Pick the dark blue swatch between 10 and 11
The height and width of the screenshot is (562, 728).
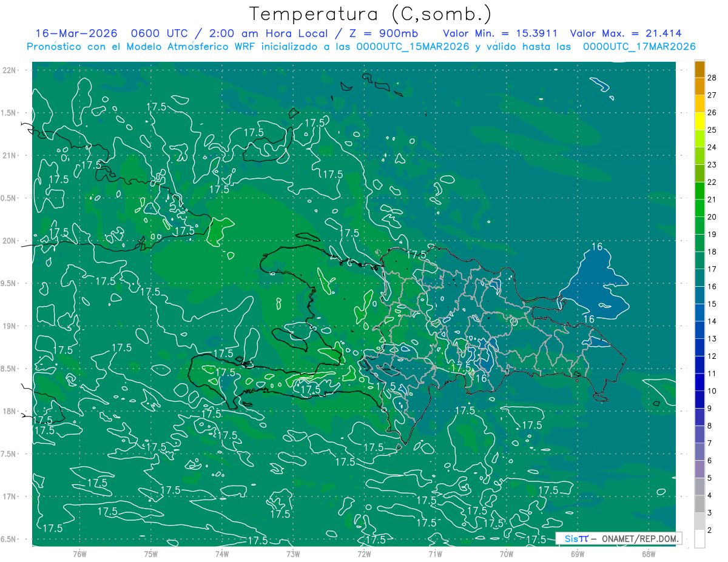(x=699, y=383)
